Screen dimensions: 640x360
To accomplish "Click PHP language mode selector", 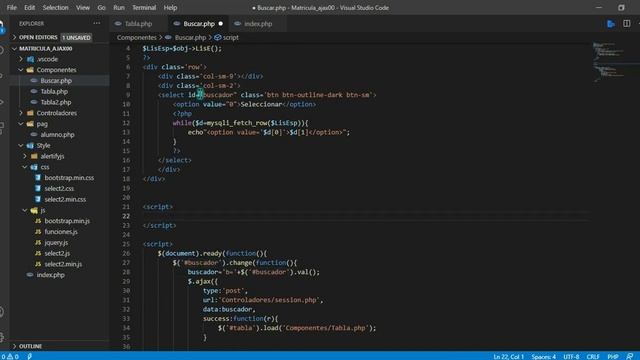I will click(613, 356).
